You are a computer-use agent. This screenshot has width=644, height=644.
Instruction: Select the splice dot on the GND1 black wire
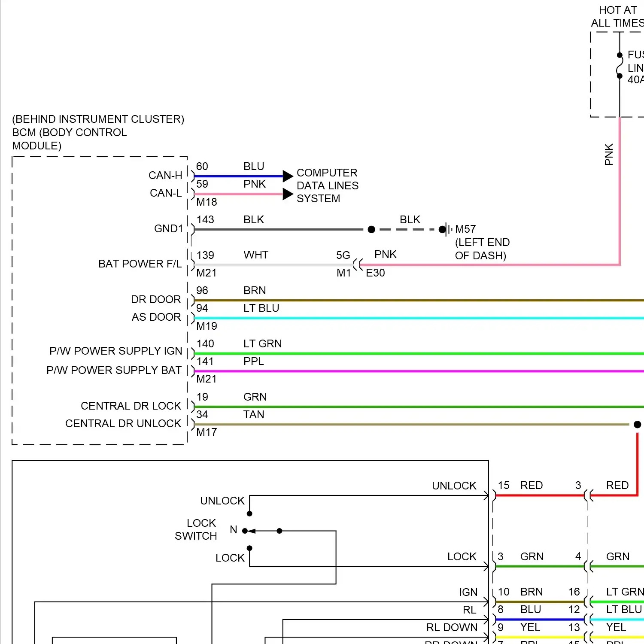pos(372,230)
